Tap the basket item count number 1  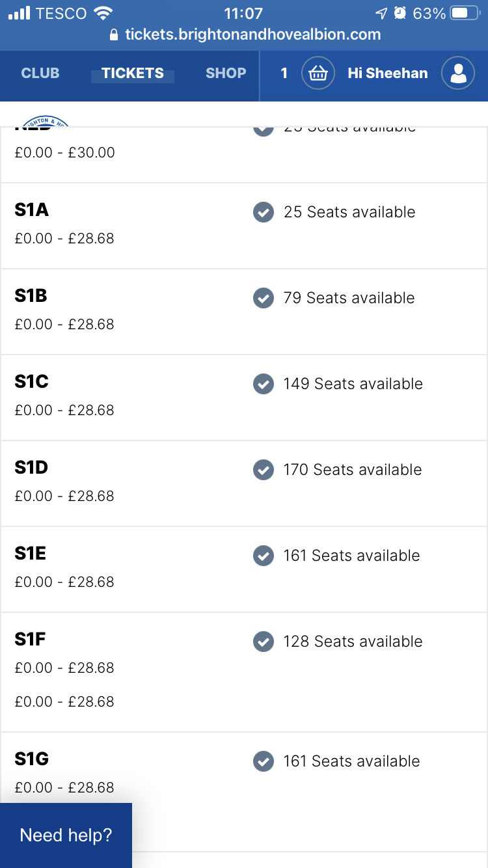pyautogui.click(x=284, y=73)
